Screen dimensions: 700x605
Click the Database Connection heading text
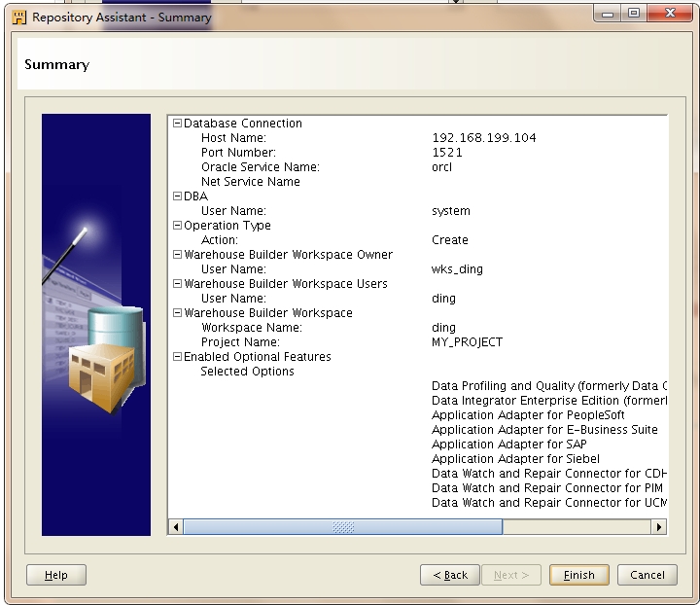[243, 124]
